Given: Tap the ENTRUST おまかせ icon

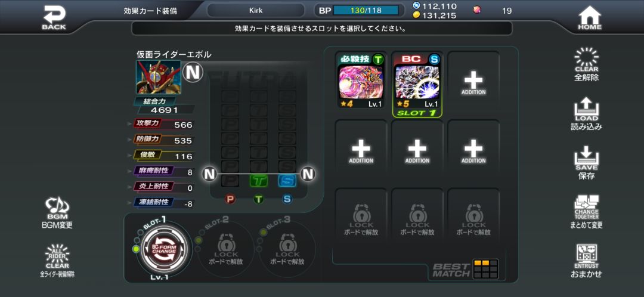Looking at the screenshot, I should click(587, 261).
